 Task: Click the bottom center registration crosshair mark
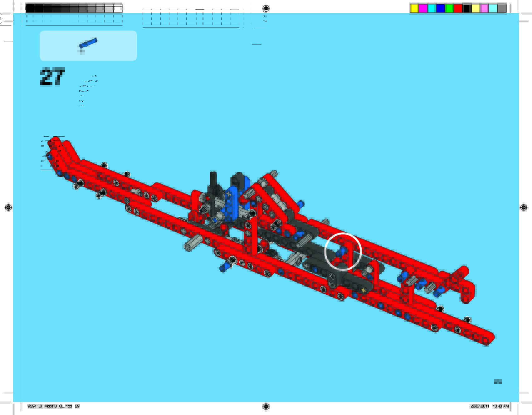pyautogui.click(x=266, y=406)
